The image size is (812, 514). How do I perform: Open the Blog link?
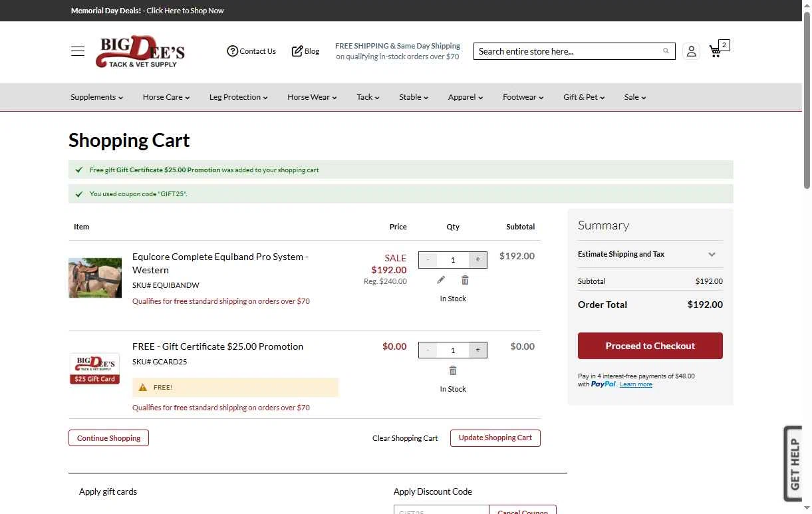tap(312, 51)
